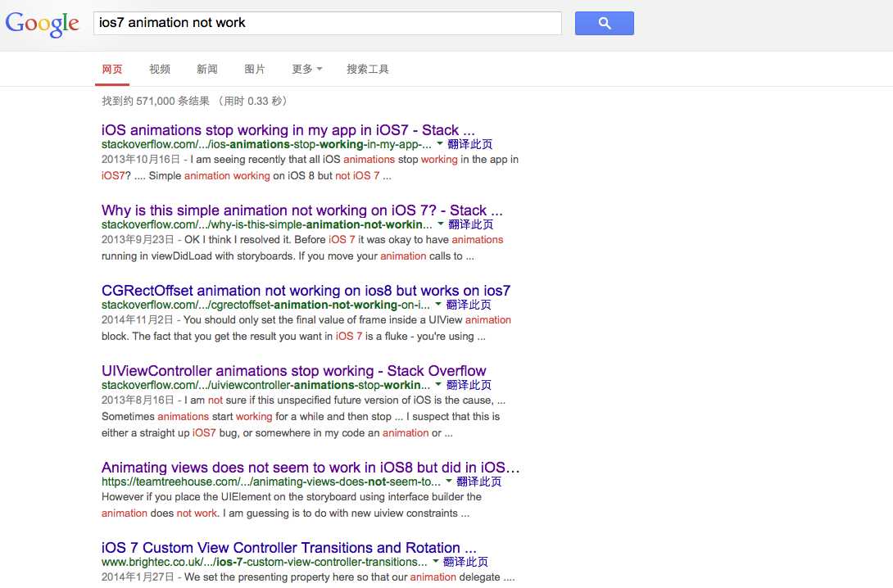Switch to the 新闻 tab

(x=206, y=70)
